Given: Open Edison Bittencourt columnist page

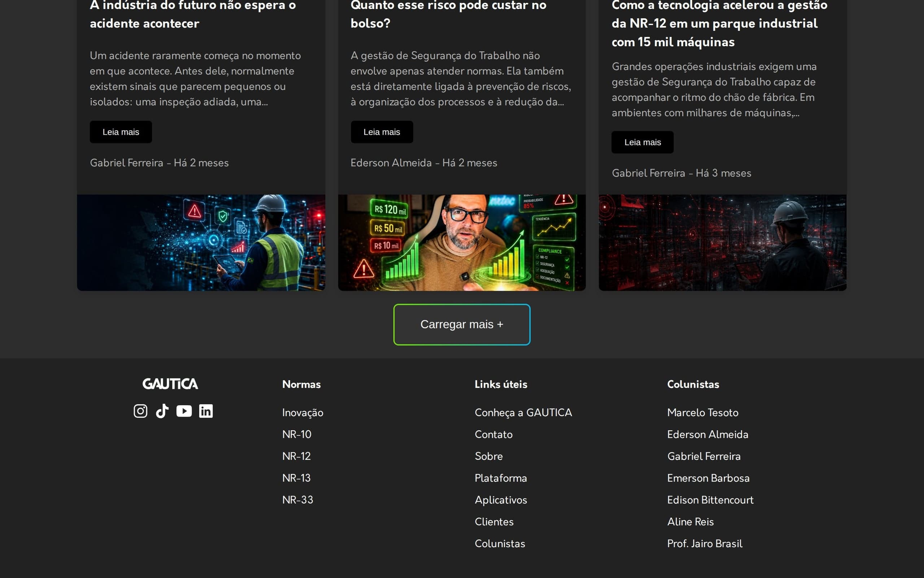Looking at the screenshot, I should point(710,500).
